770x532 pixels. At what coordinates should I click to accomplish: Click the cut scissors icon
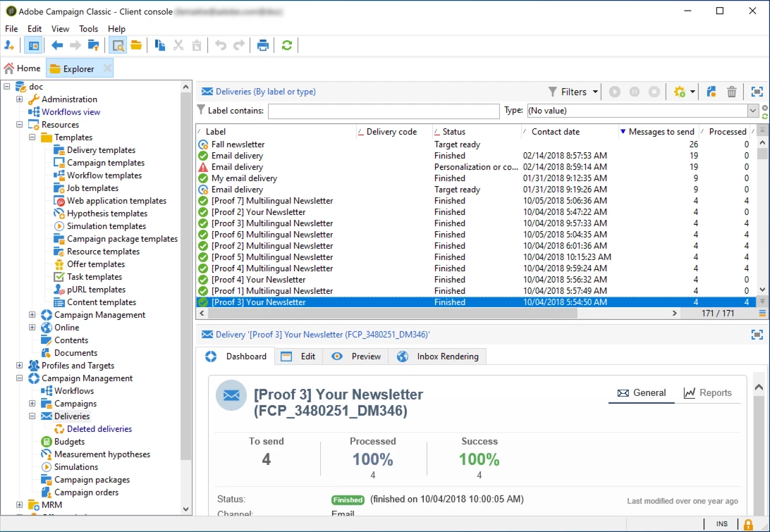point(178,46)
